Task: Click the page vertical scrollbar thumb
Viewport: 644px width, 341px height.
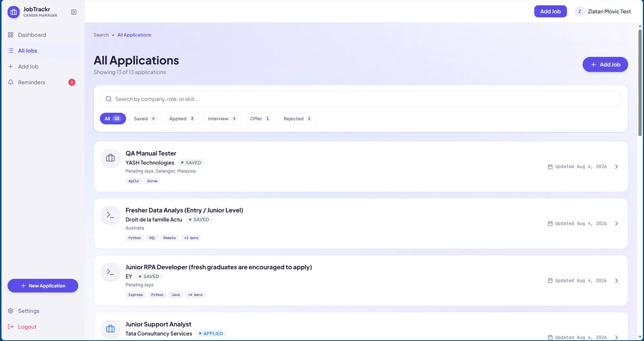Action: [640, 83]
